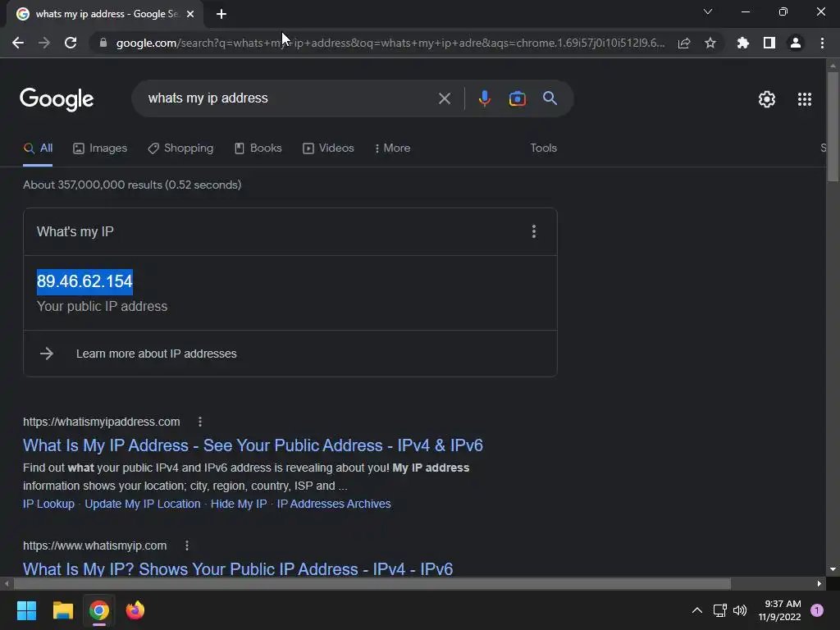Clear the search box text

(x=444, y=98)
